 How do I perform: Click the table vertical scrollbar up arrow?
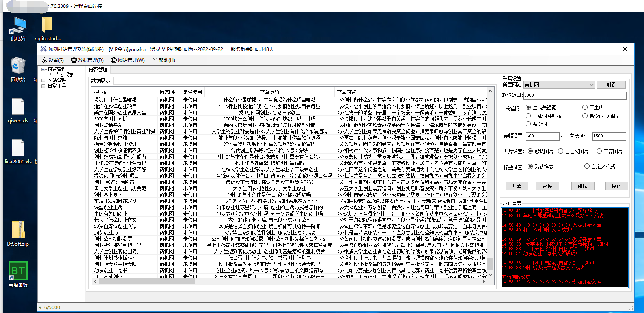click(x=491, y=91)
